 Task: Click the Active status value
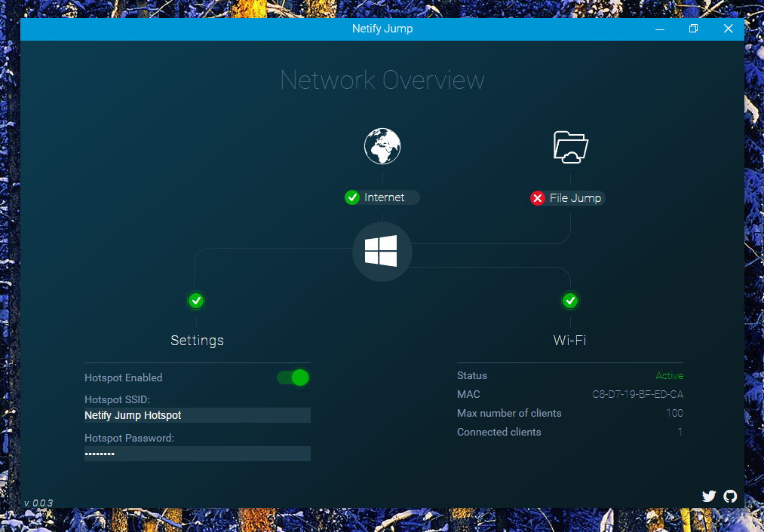coord(670,376)
